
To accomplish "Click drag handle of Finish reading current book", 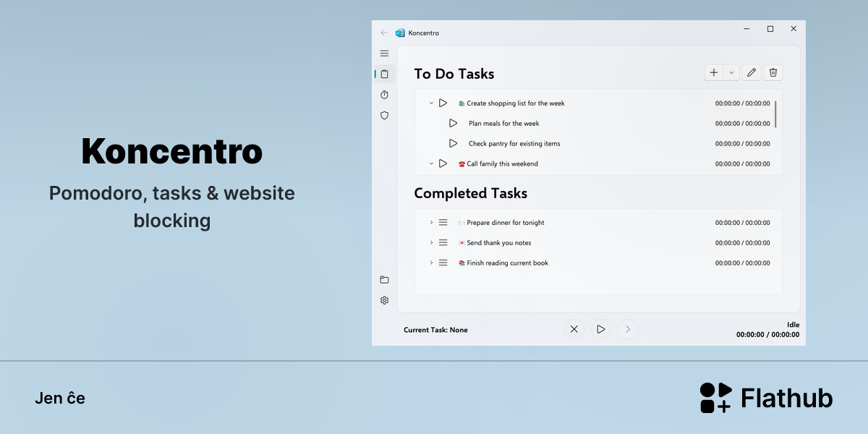I will pyautogui.click(x=443, y=263).
